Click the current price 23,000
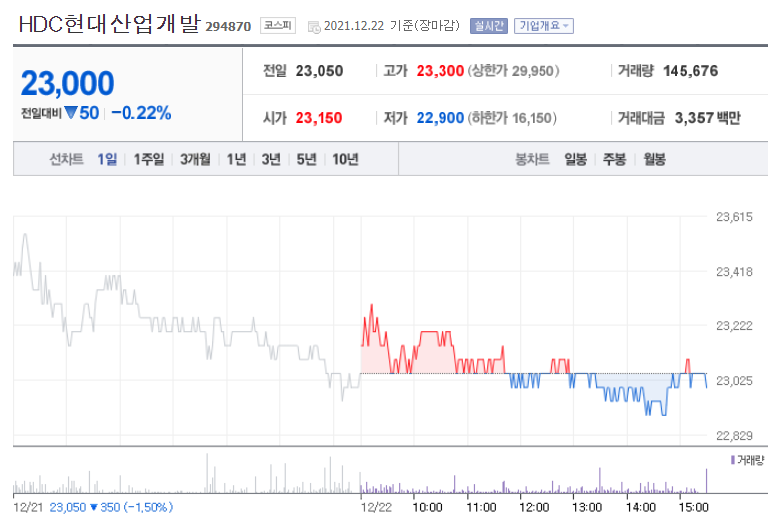 tap(68, 83)
